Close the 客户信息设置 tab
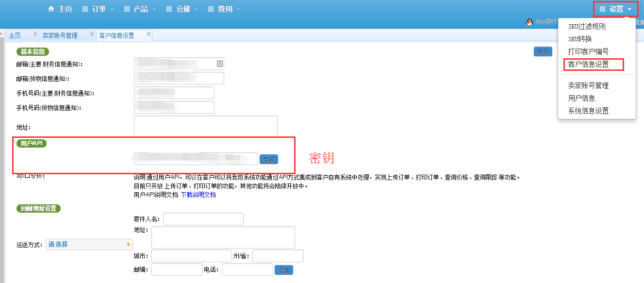The height and width of the screenshot is (283, 644). (x=149, y=34)
